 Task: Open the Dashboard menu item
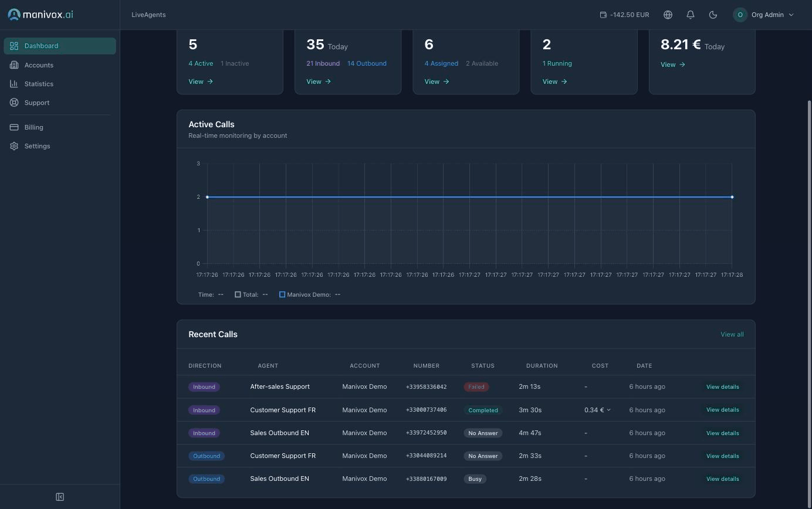(60, 46)
